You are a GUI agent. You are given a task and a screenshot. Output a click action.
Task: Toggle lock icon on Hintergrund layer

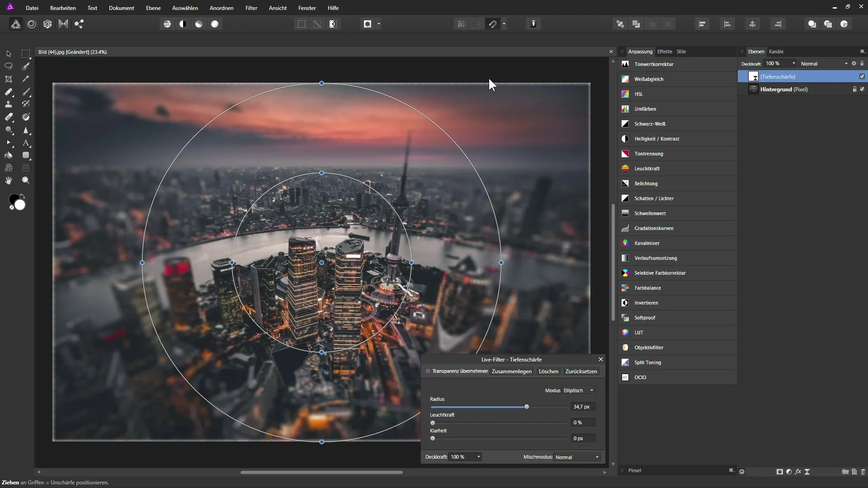point(854,89)
